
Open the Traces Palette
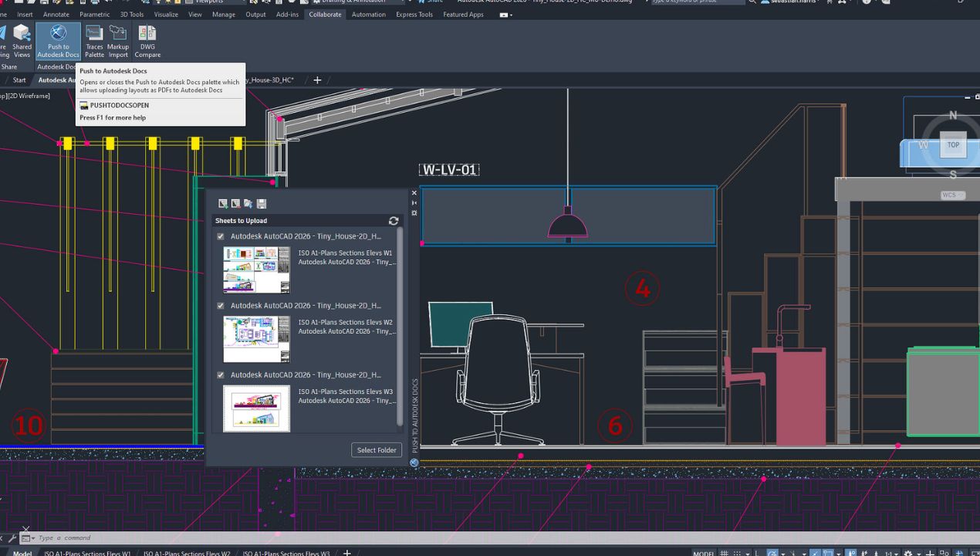[94, 41]
